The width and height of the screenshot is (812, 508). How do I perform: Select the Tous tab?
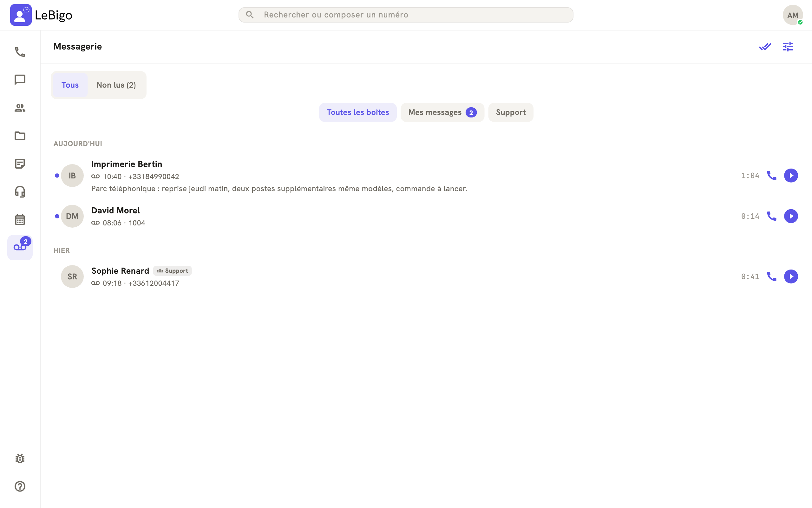(70, 85)
